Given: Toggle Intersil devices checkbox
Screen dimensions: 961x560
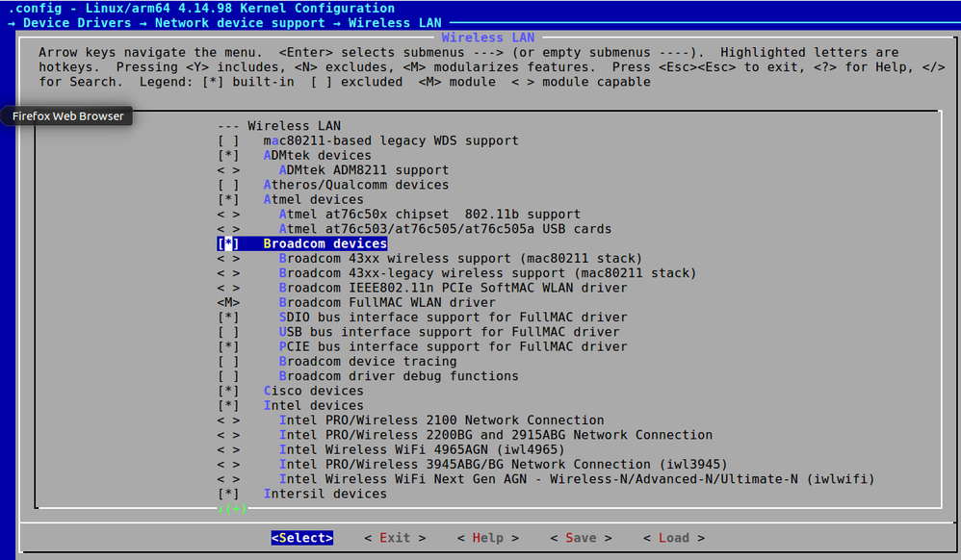Looking at the screenshot, I should click(228, 494).
